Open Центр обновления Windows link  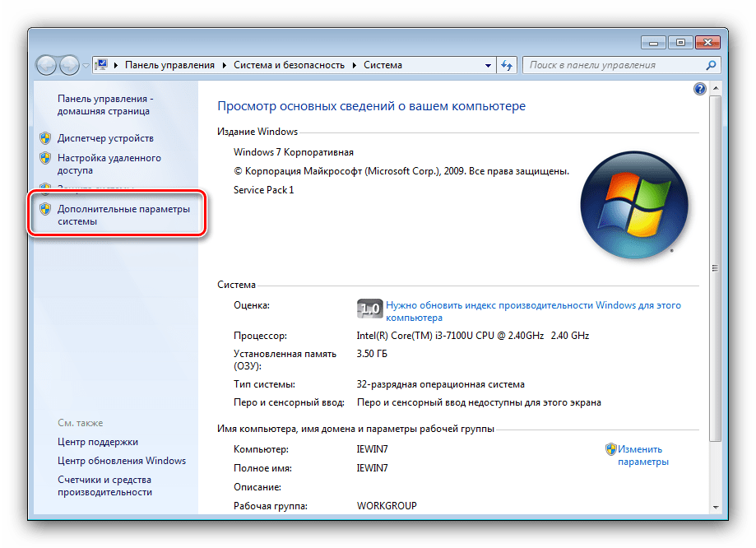tap(122, 461)
